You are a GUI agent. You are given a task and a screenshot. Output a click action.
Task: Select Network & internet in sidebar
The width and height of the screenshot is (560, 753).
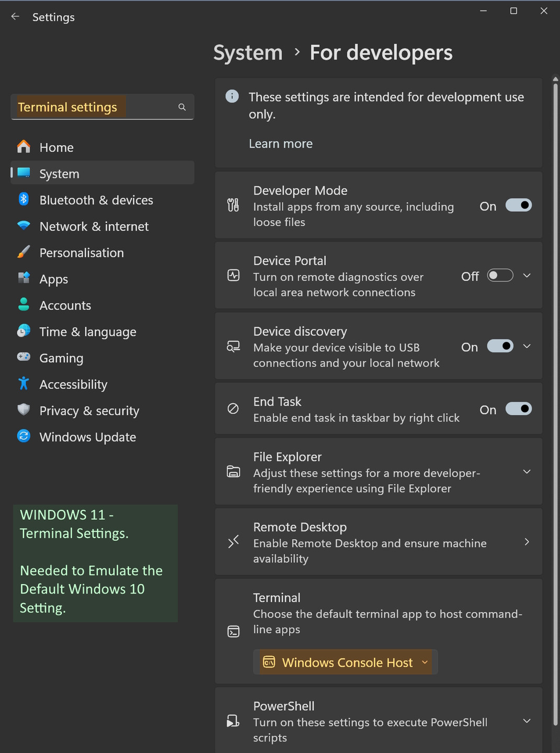[x=94, y=226]
